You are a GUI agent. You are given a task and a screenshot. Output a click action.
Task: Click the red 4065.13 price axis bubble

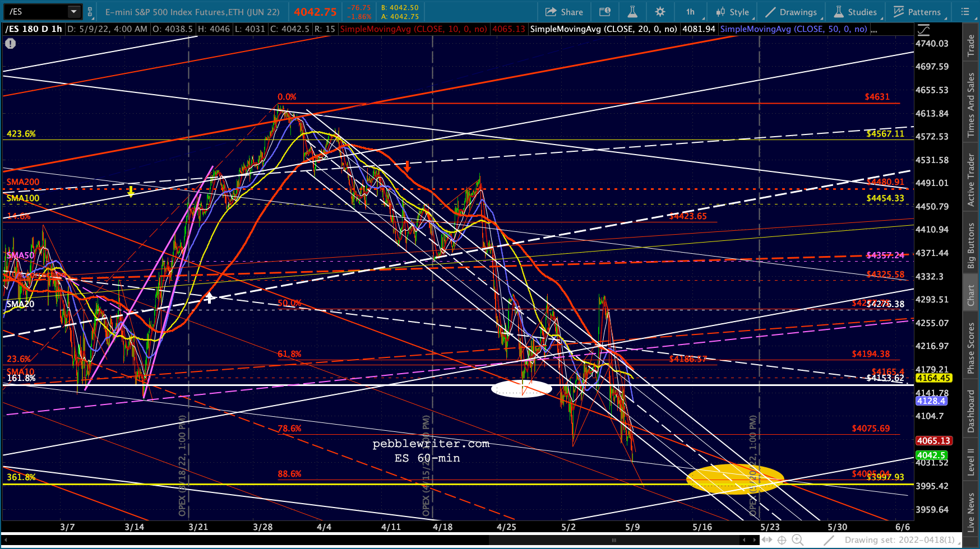click(933, 441)
